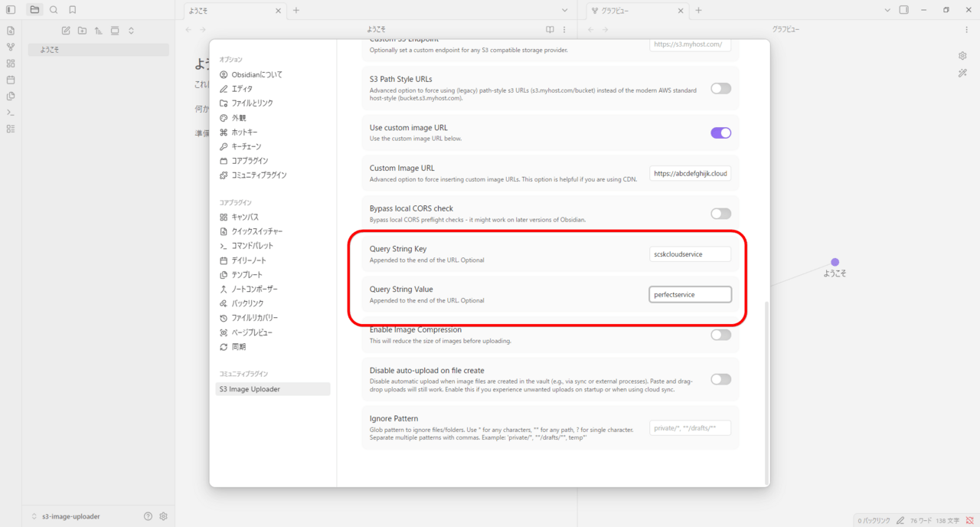The width and height of the screenshot is (980, 527).
Task: Open 同期 sync plugin settings
Action: click(x=273, y=347)
